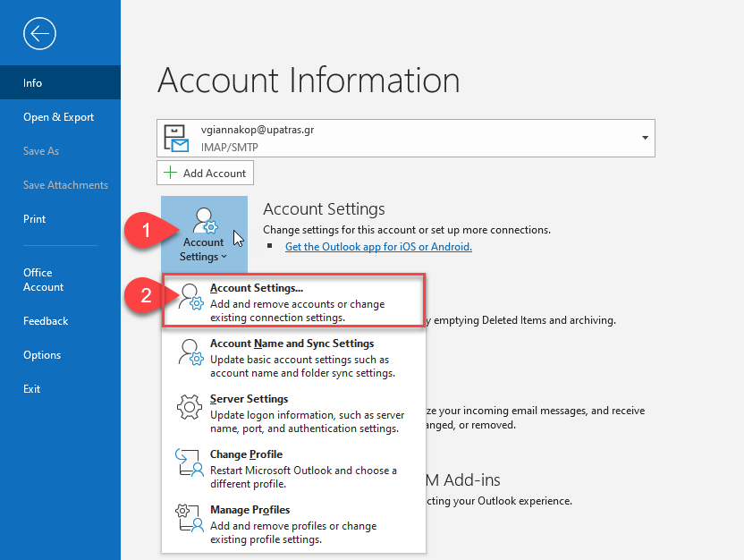Open the Open & Export page
The width and height of the screenshot is (744, 560).
click(60, 117)
